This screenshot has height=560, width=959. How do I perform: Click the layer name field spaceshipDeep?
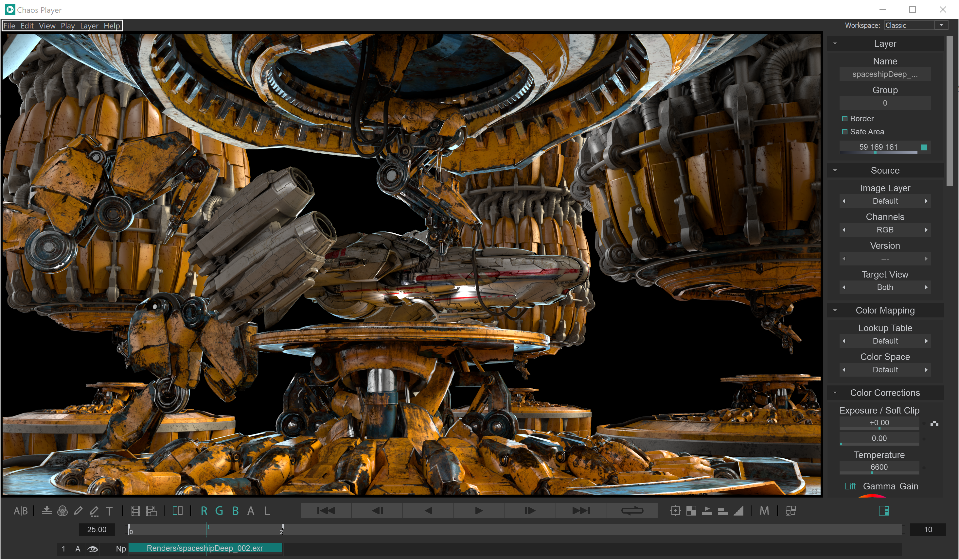[x=885, y=74]
